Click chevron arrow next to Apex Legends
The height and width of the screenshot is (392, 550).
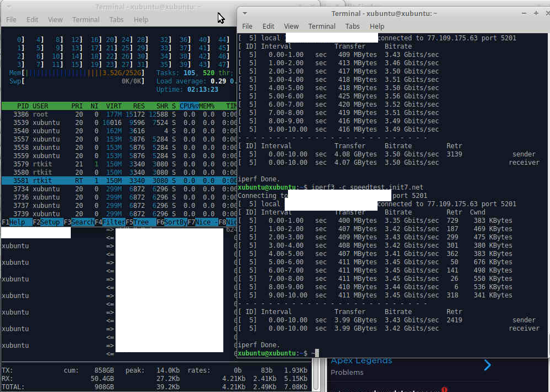click(487, 365)
